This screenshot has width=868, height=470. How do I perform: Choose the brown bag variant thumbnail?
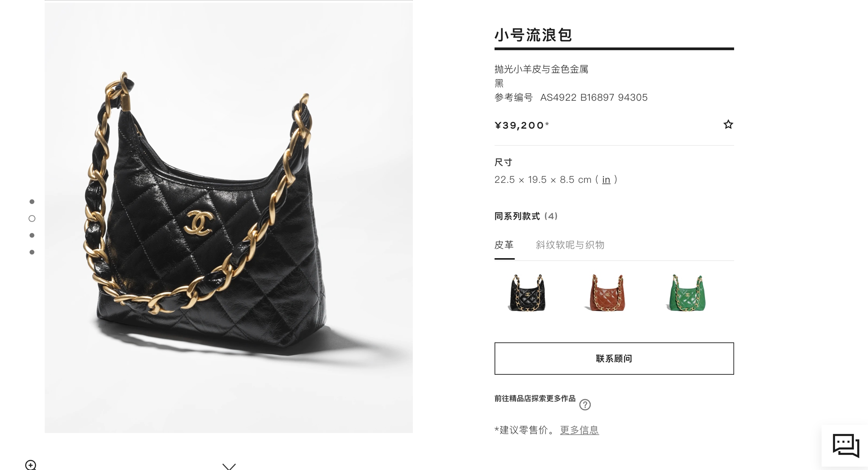(x=607, y=293)
